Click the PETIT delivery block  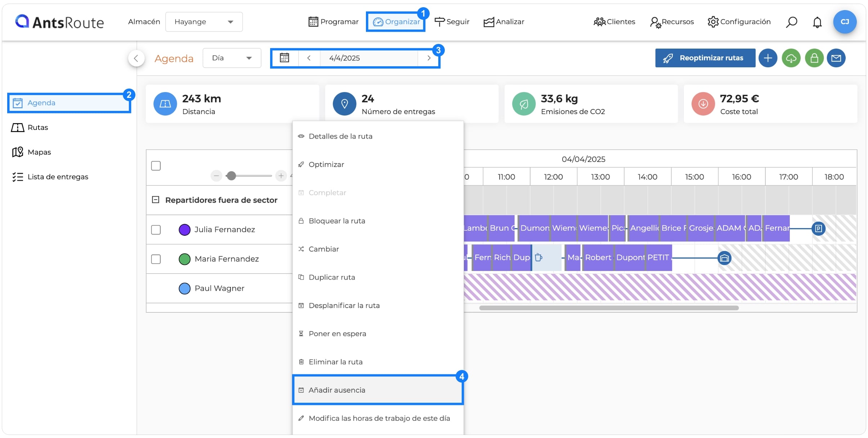[659, 258]
